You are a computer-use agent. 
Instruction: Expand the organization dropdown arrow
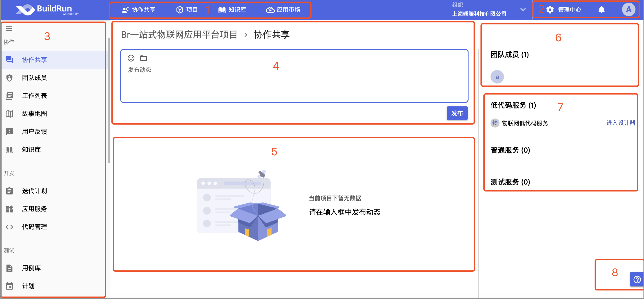click(523, 9)
